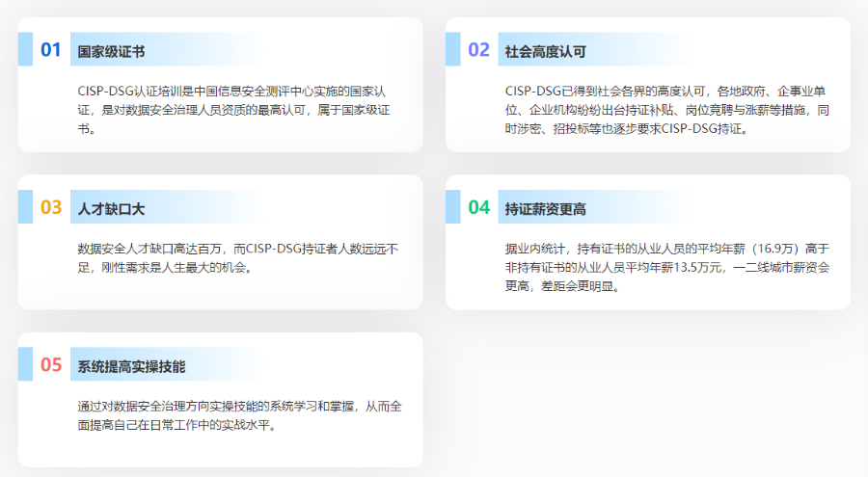868x477 pixels.
Task: Click the blue accent bar beside 04
Action: coord(452,206)
